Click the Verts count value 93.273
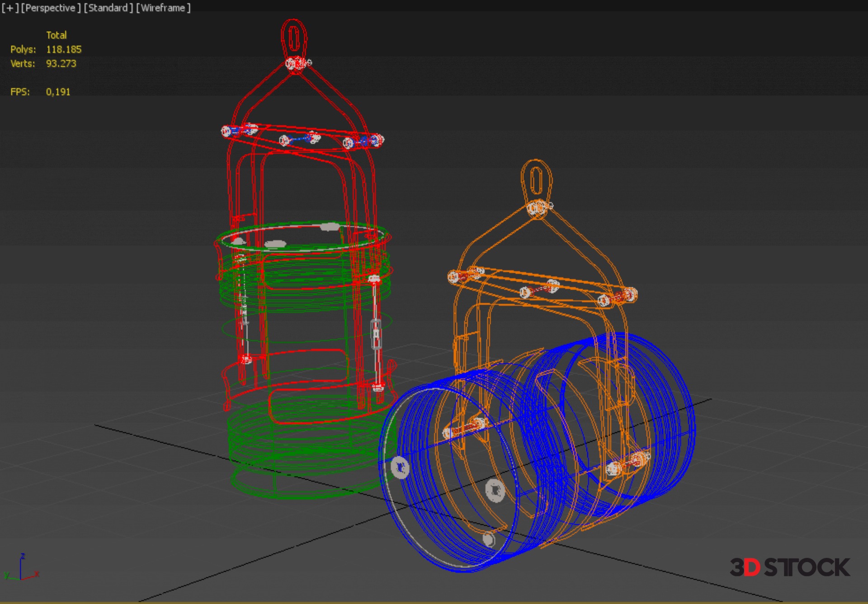The width and height of the screenshot is (868, 604). (61, 64)
